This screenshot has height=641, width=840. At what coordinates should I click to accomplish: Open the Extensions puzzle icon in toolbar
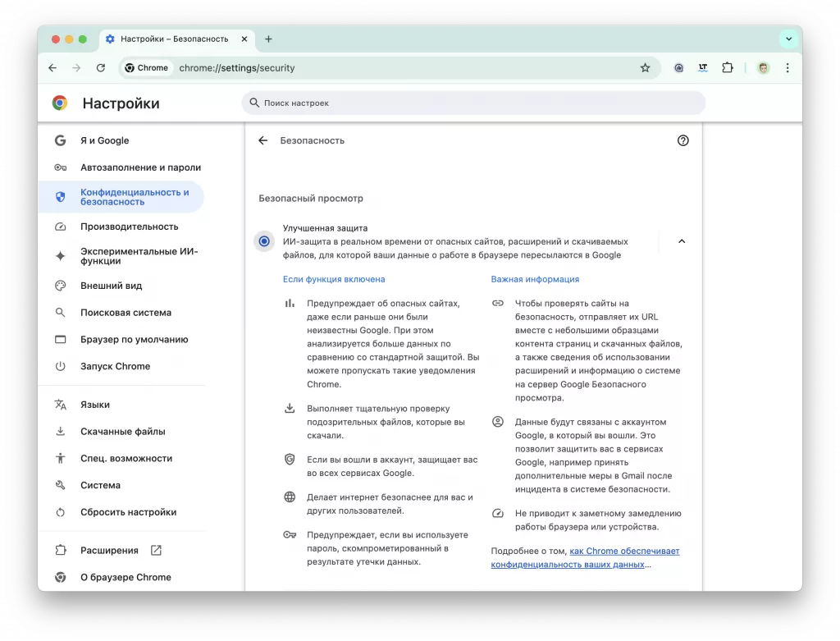tap(728, 68)
